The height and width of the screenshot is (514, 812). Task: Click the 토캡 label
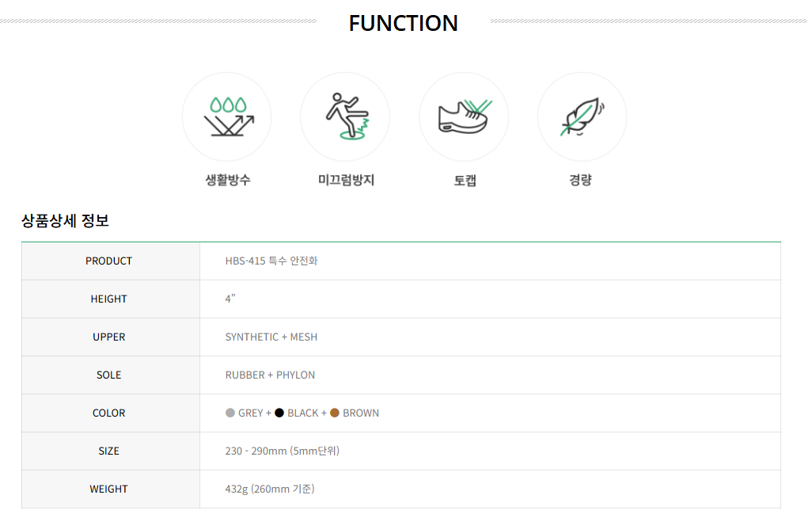tap(465, 181)
